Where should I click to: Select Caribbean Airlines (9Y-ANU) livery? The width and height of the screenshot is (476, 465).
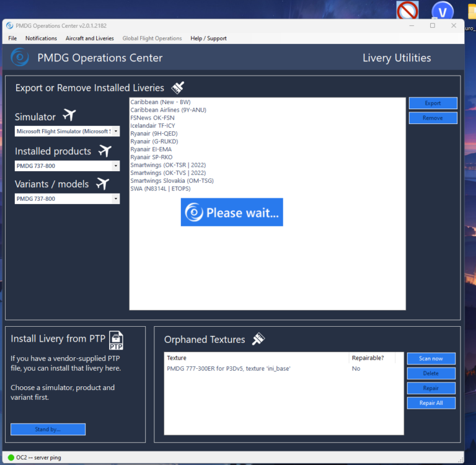[168, 110]
